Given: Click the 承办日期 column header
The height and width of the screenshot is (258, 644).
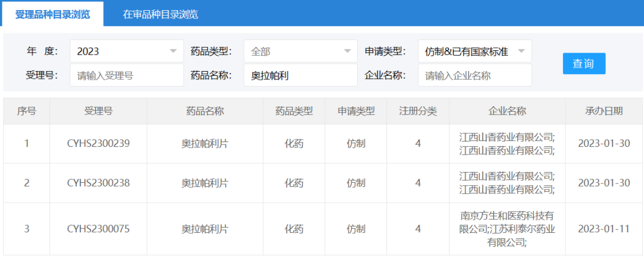Looking at the screenshot, I should coord(603,111).
